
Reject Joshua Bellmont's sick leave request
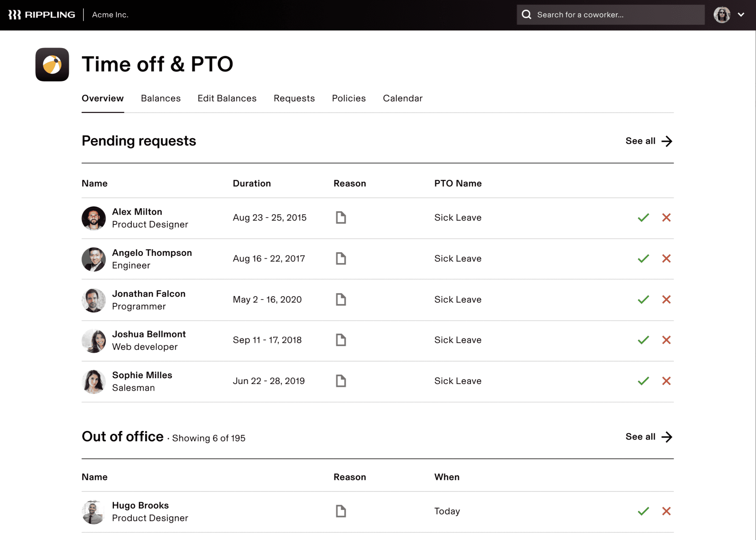(x=666, y=340)
